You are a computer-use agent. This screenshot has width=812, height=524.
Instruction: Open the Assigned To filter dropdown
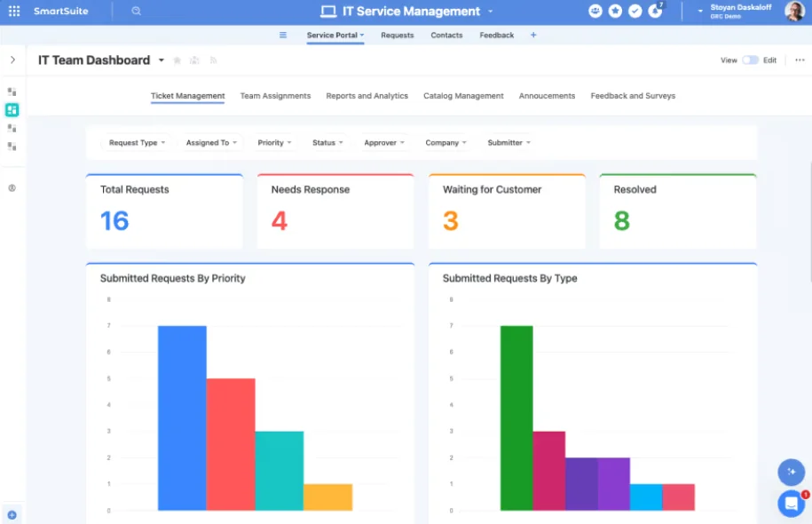[x=211, y=142]
